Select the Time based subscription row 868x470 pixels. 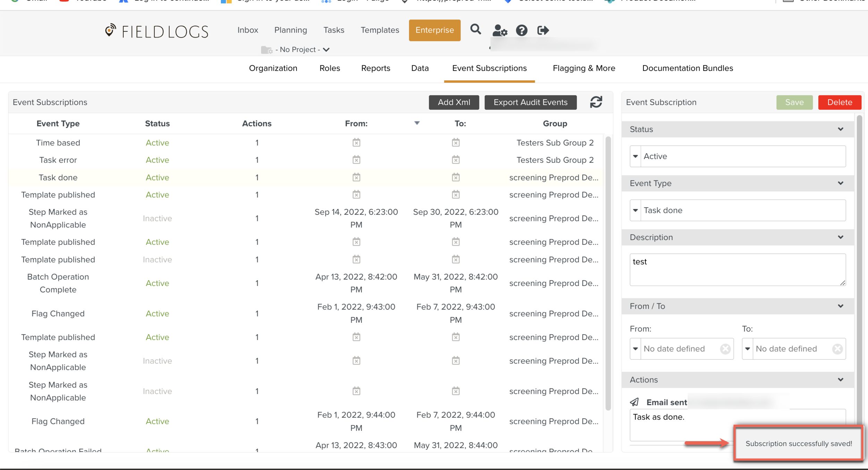[x=306, y=142]
